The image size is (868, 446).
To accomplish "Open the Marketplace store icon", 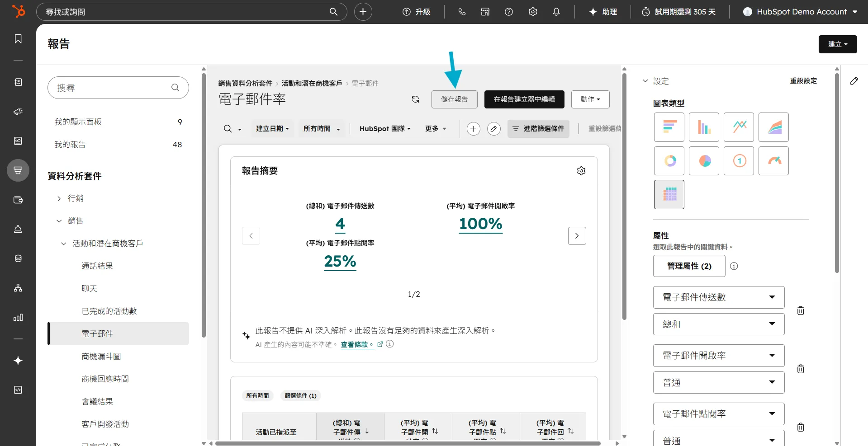I will [x=485, y=12].
